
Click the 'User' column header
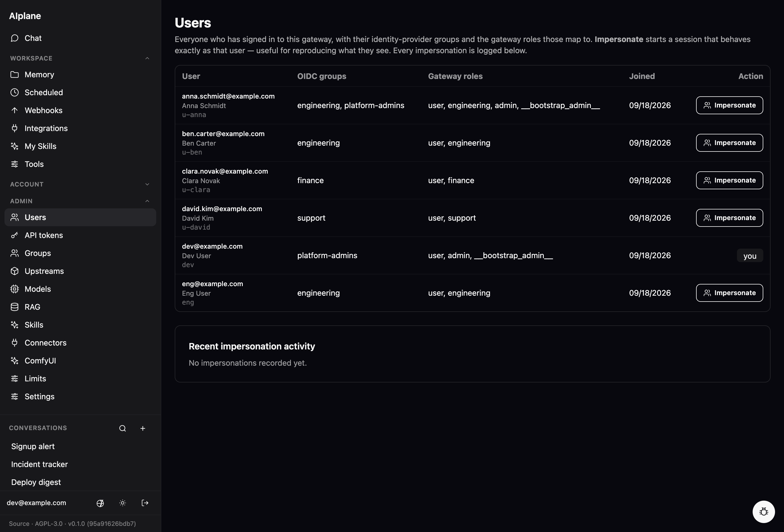191,76
